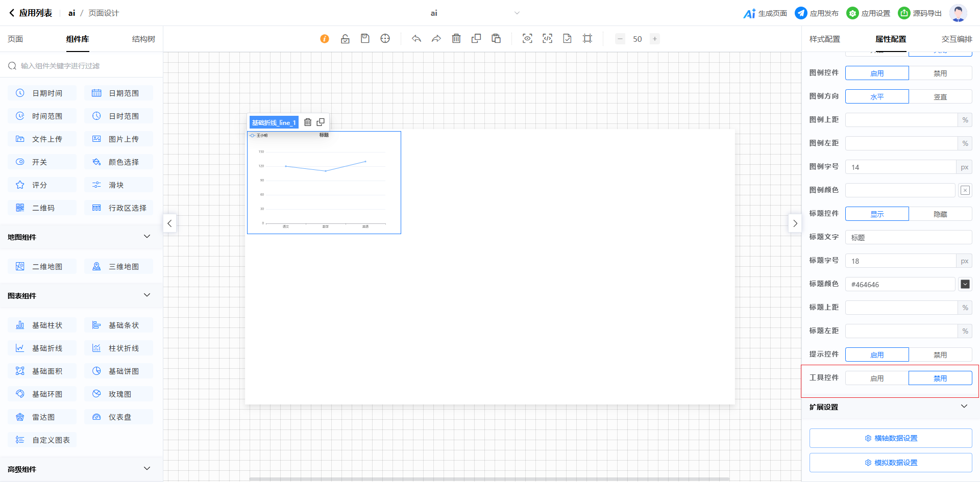Delete the selected line chart via tag icon
980x482 pixels.
(308, 122)
